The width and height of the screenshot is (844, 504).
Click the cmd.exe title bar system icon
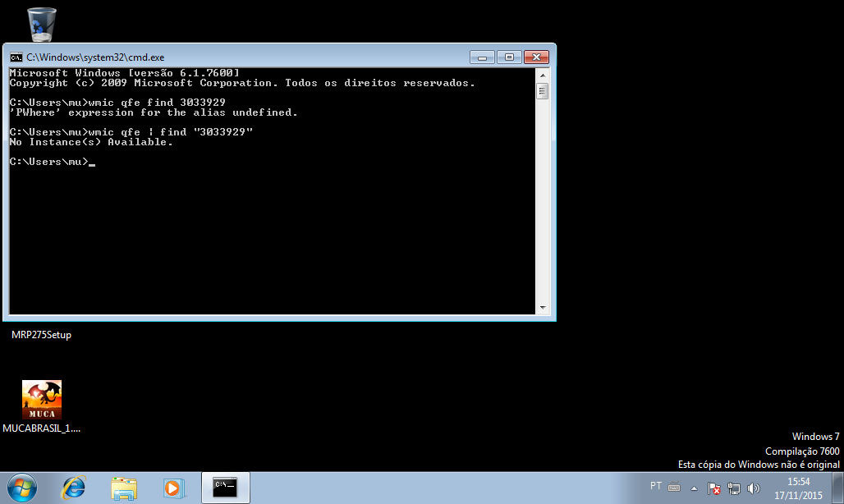pos(16,57)
